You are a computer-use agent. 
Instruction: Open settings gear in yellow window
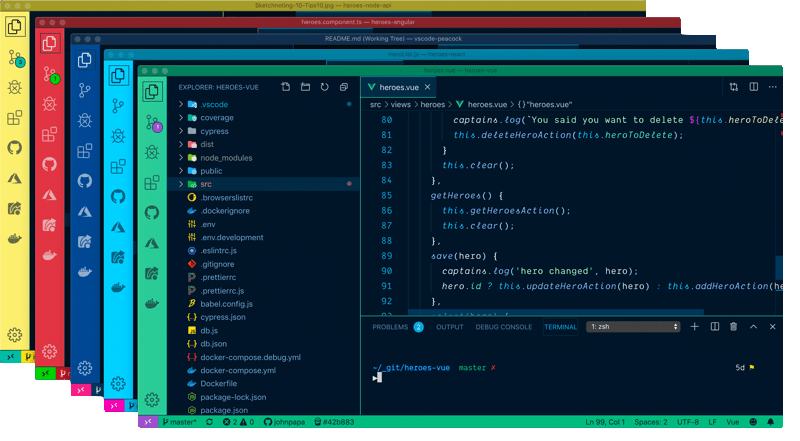click(x=15, y=335)
